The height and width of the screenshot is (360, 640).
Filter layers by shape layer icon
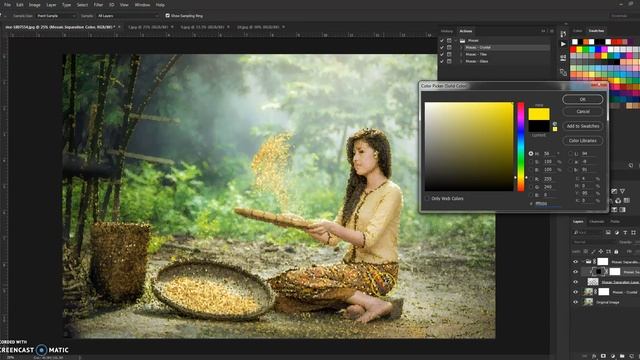pyautogui.click(x=633, y=232)
